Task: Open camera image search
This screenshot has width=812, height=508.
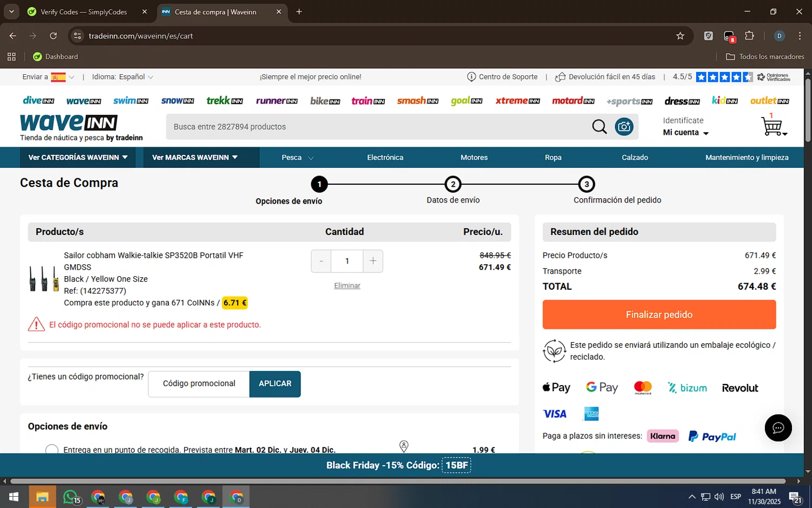Action: 624,127
